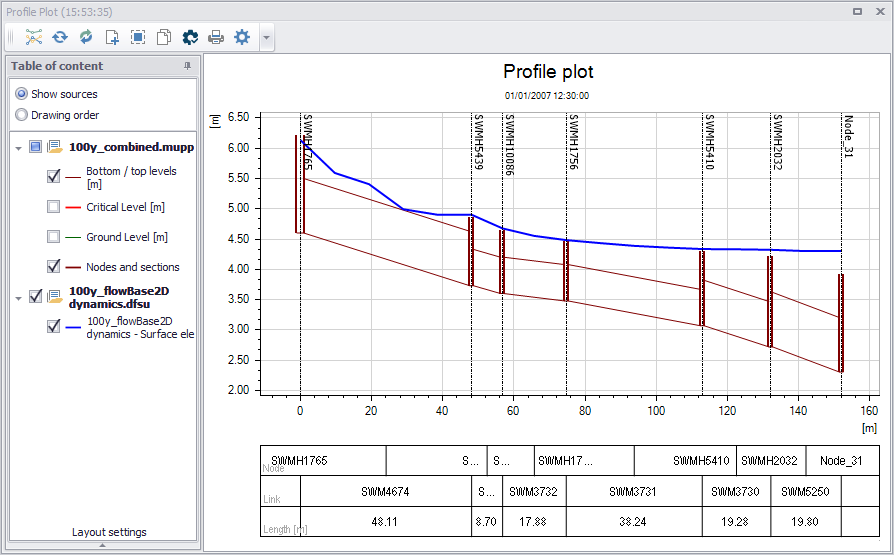
Task: Select the Show sources radio button
Action: click(22, 94)
